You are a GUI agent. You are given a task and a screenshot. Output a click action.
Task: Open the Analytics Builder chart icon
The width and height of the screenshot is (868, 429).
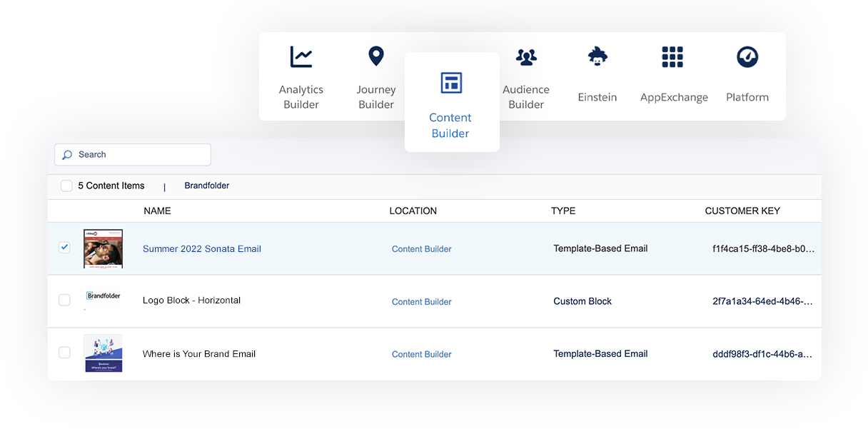point(301,56)
